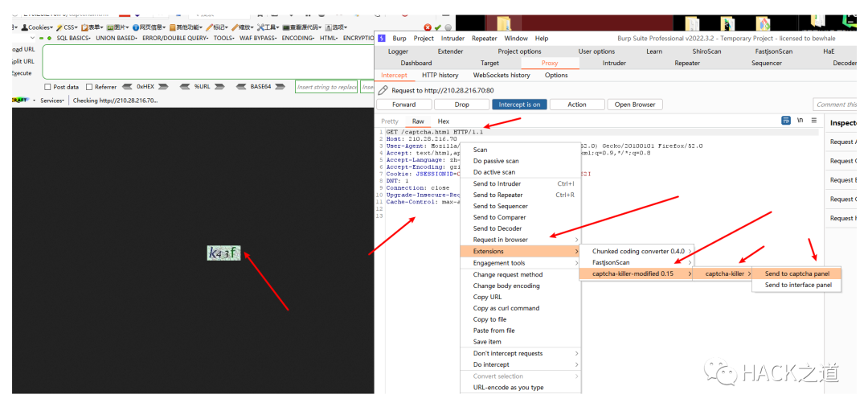The height and width of the screenshot is (411, 868).
Task: Click the Forward button
Action: pos(403,105)
